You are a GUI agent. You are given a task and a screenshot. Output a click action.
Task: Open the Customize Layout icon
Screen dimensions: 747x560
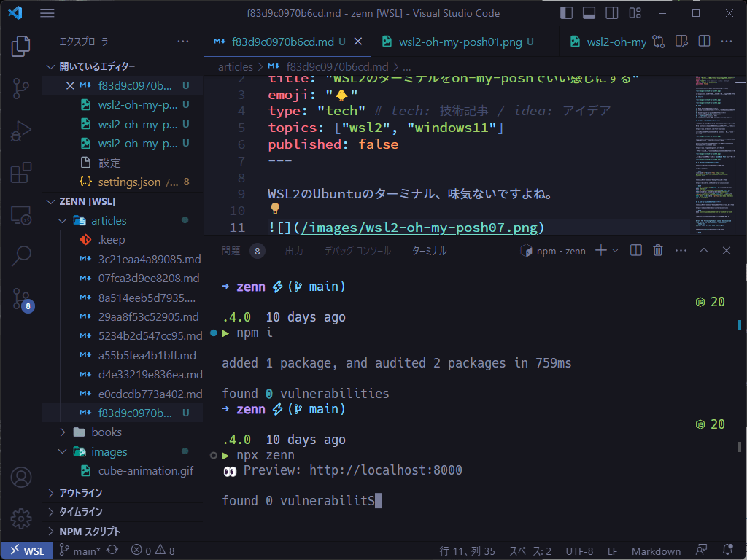tap(635, 13)
